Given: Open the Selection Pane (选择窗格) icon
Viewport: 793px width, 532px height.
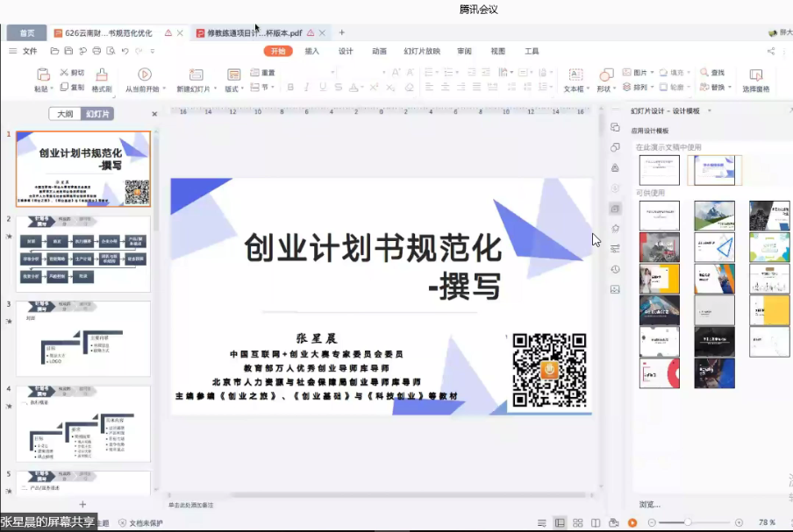Looking at the screenshot, I should click(755, 75).
